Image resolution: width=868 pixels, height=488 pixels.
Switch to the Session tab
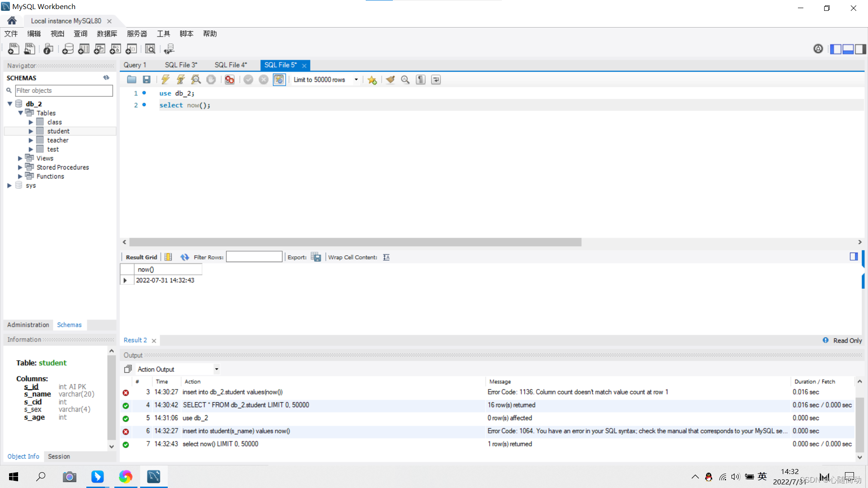59,456
